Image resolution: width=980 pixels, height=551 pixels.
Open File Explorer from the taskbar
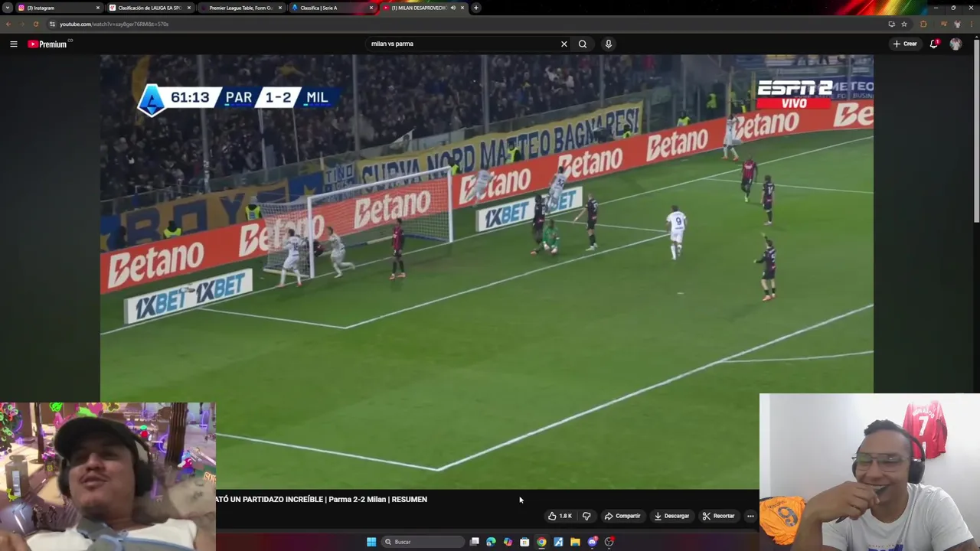click(575, 542)
